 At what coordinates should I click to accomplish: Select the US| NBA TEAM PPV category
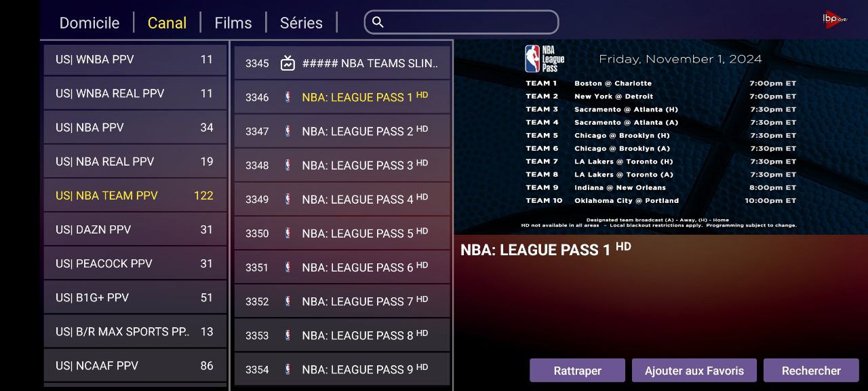click(x=135, y=195)
